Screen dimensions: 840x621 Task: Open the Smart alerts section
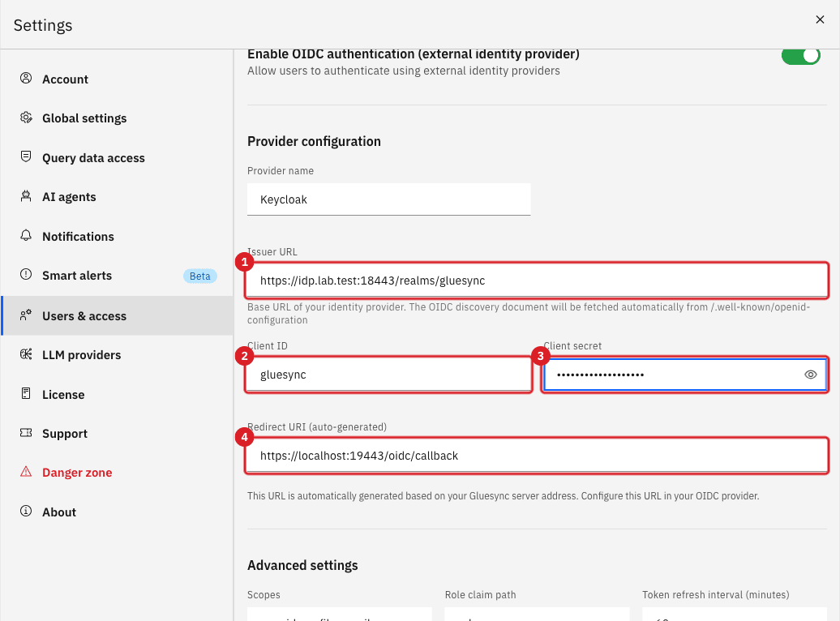click(x=118, y=276)
